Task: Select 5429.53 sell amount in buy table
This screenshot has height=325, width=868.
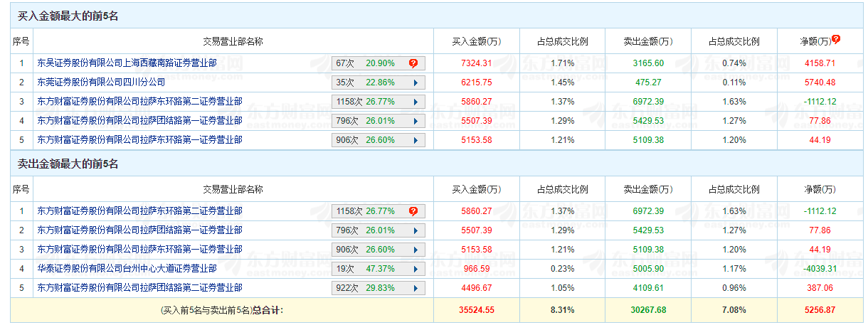Action: click(647, 121)
